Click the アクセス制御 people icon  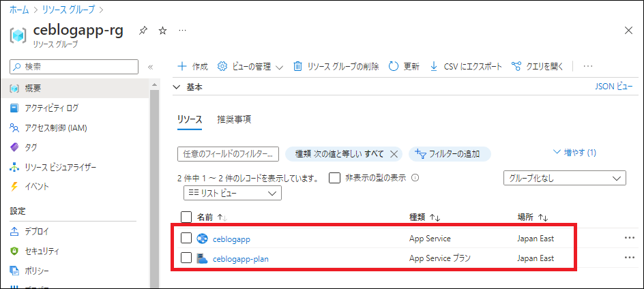click(x=14, y=128)
